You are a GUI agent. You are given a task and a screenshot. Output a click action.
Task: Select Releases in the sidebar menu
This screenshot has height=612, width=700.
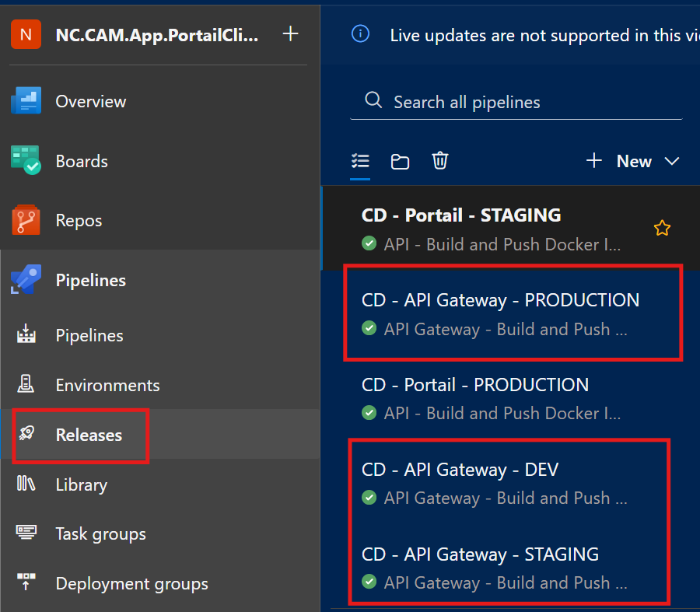coord(89,435)
